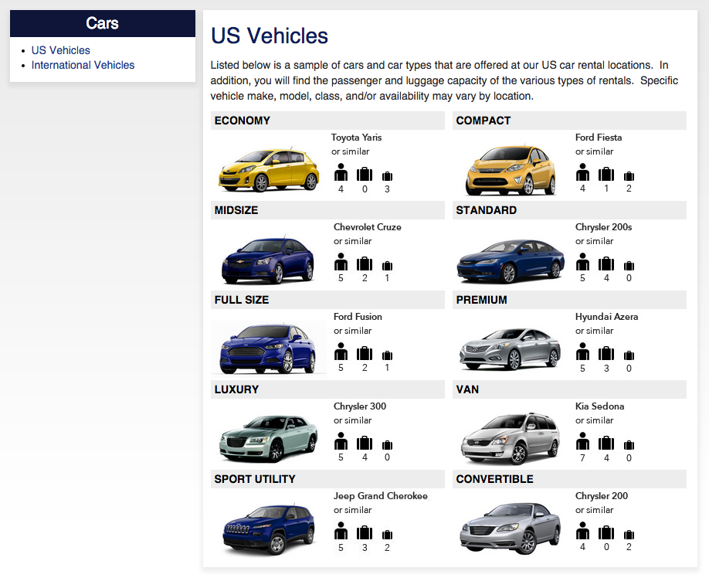Click the MIDSIZE category header
The image size is (709, 588).
(327, 210)
